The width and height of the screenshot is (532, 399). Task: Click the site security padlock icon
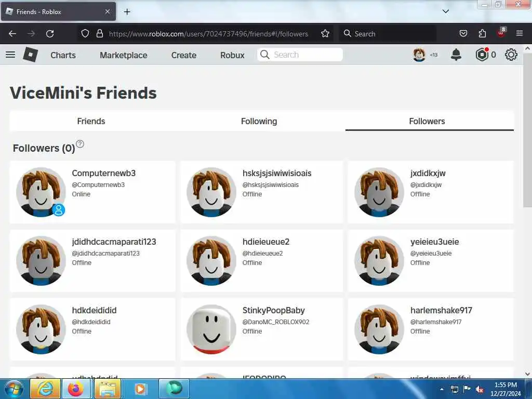click(100, 34)
